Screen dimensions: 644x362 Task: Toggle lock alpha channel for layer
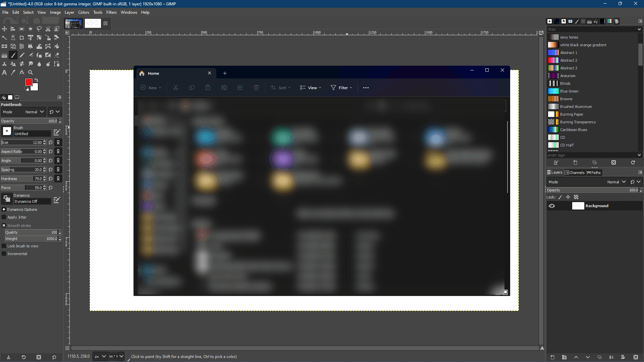pyautogui.click(x=576, y=197)
